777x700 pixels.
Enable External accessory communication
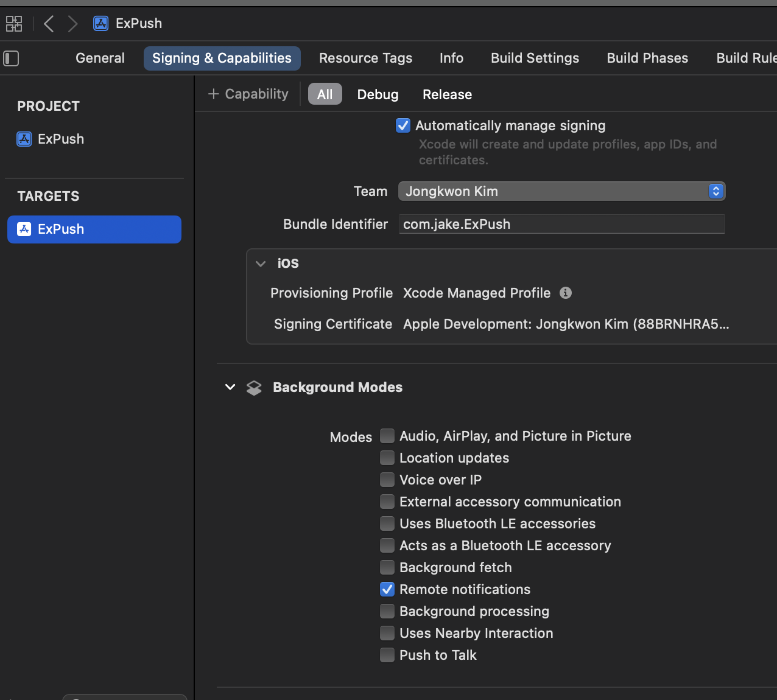pos(387,502)
